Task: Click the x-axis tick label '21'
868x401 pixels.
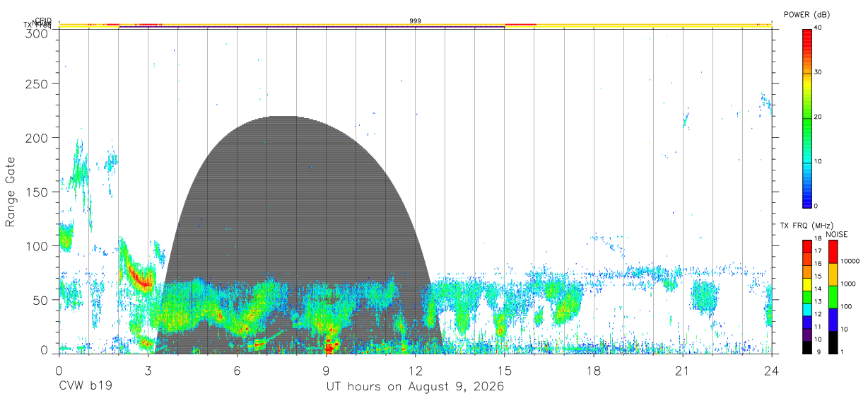Action: pyautogui.click(x=682, y=370)
